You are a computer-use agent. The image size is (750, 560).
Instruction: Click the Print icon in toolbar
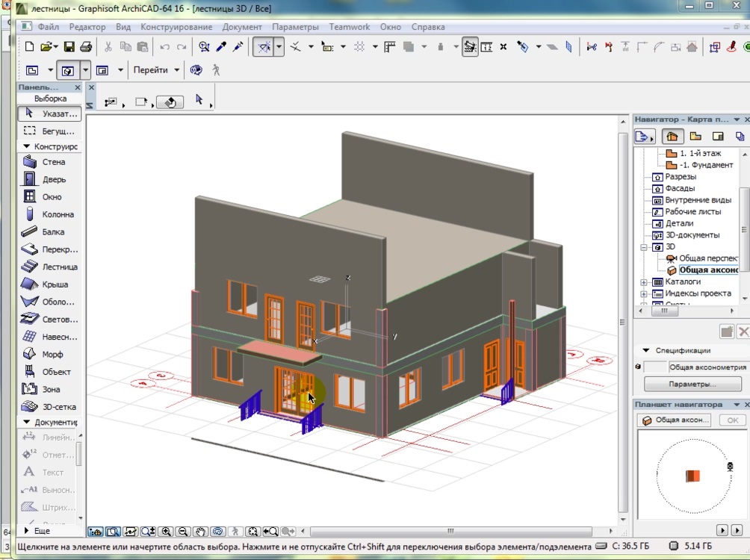86,46
